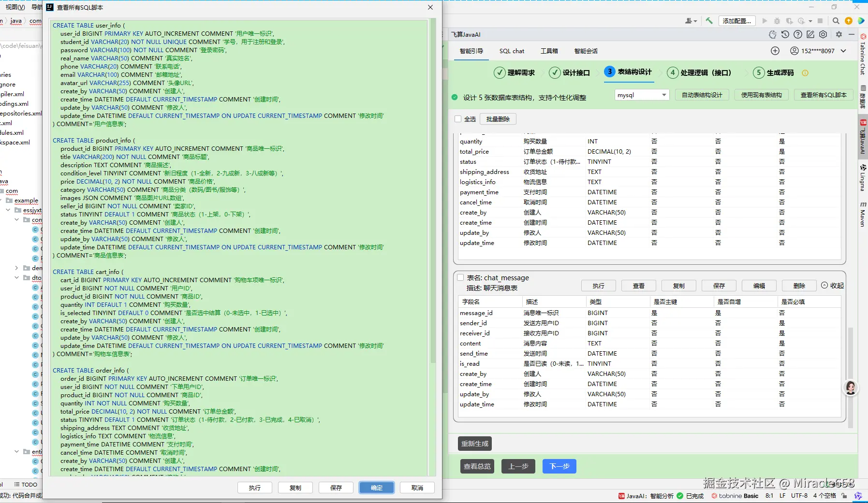Hide the JavaAI tool window with the dash icon
868x503 pixels.
[x=852, y=34]
